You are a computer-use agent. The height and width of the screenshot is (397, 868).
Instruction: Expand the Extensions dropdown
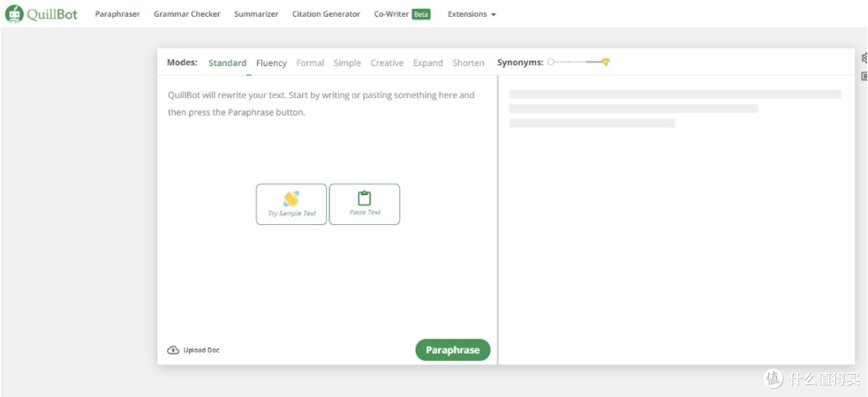[472, 14]
